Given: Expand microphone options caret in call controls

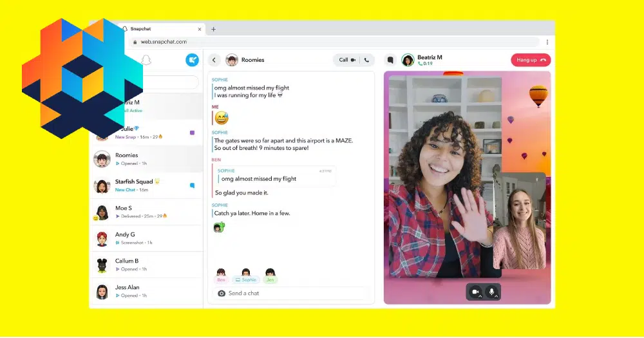Looking at the screenshot, I should coord(497,296).
